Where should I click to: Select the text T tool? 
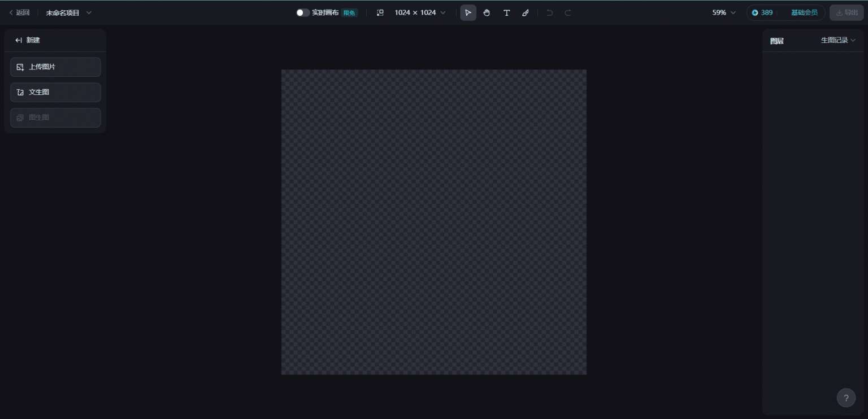[506, 12]
